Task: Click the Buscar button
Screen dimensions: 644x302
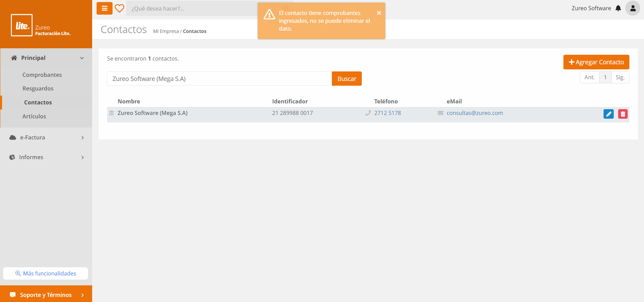Action: click(x=347, y=79)
